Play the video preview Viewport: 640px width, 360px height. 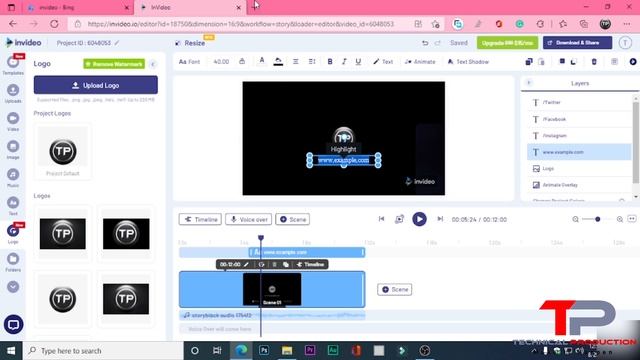point(419,219)
